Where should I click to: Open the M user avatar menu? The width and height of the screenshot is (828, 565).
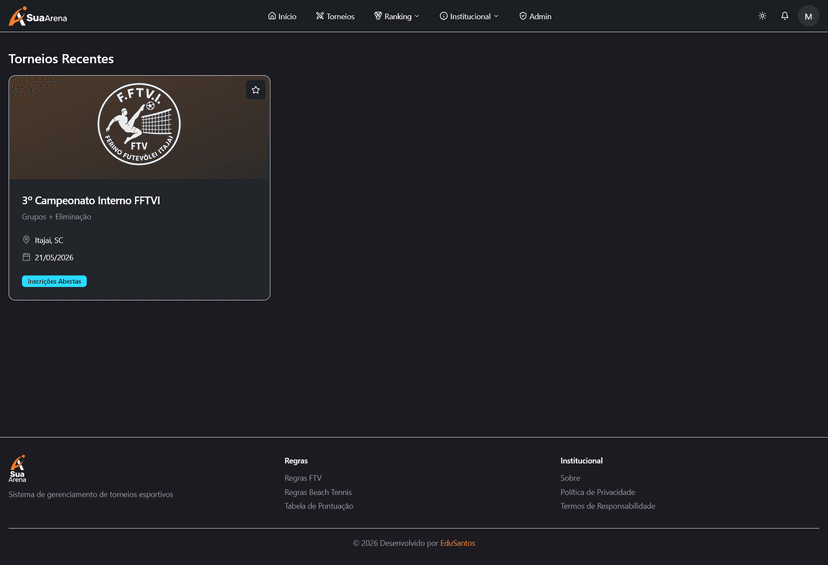click(x=808, y=16)
